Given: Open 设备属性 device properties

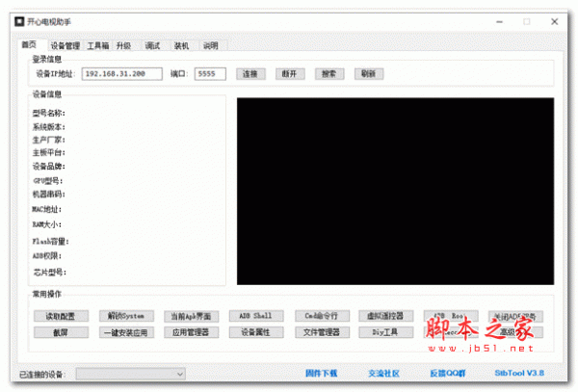Looking at the screenshot, I should pyautogui.click(x=256, y=332).
